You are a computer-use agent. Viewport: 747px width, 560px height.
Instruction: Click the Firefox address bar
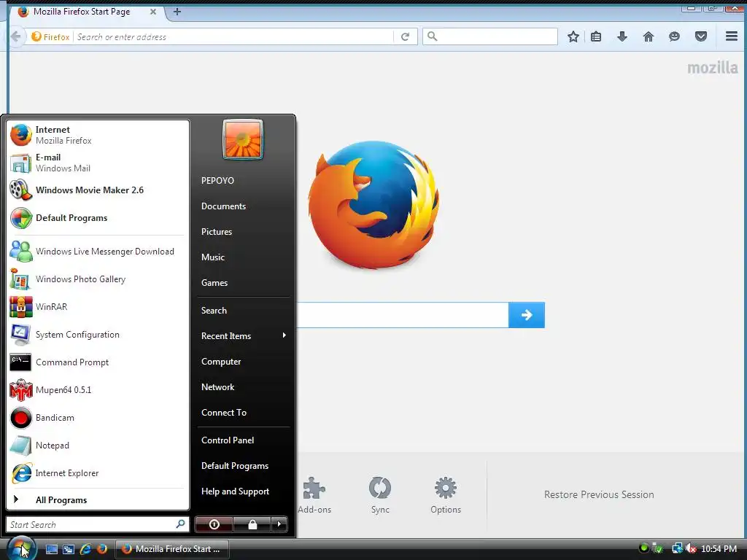click(x=233, y=36)
